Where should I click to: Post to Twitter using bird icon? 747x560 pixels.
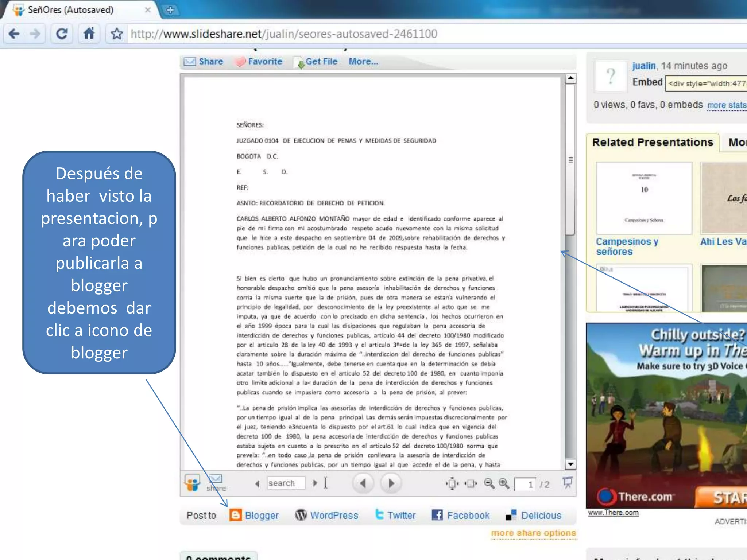[x=379, y=514]
